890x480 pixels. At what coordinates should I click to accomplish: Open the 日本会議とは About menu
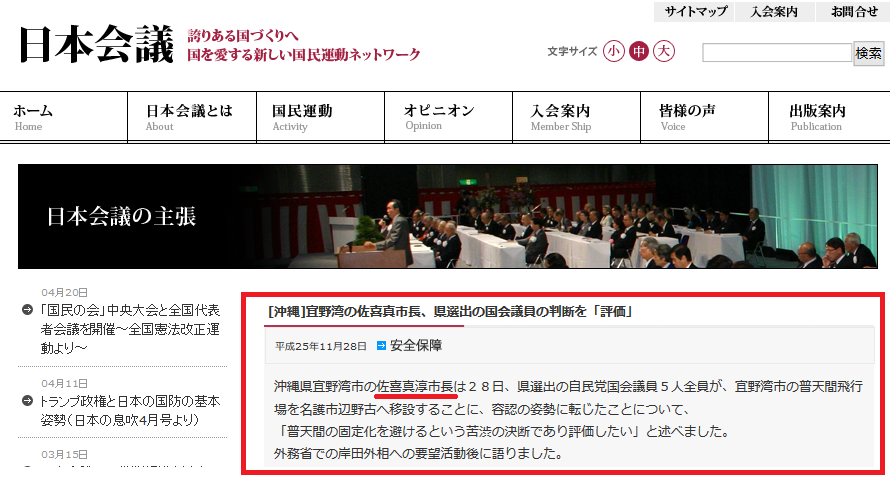click(192, 117)
